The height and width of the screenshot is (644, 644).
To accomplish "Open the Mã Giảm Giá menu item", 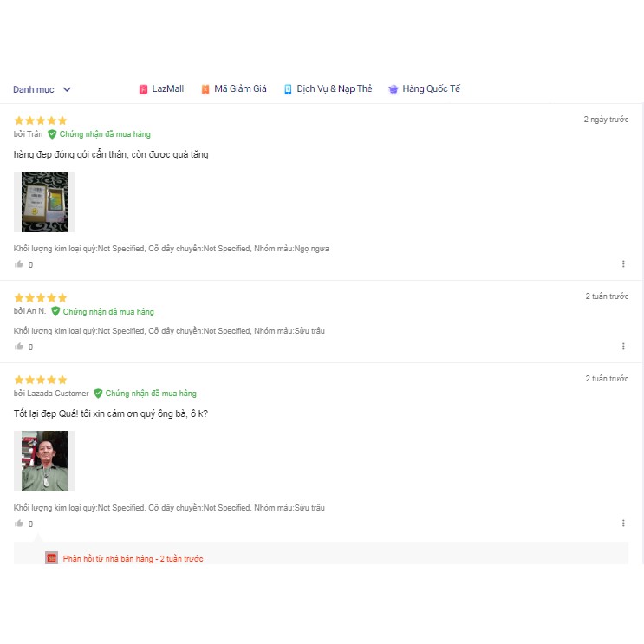I will [x=240, y=89].
